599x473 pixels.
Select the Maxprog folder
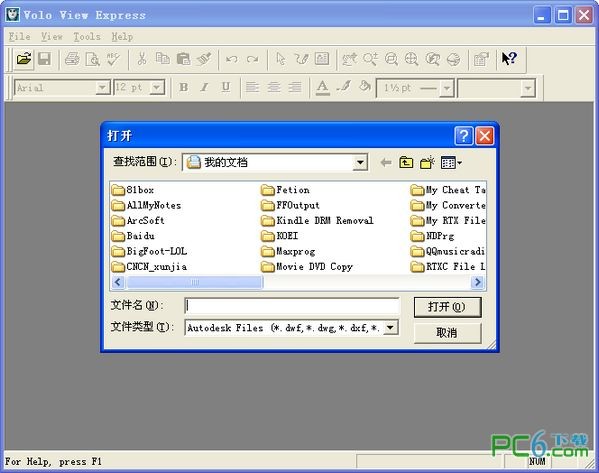click(x=288, y=251)
